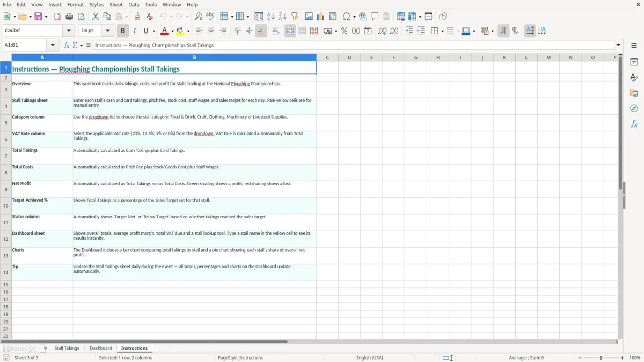Open the sidebar Navigator compass icon
The image size is (644, 362).
pyautogui.click(x=634, y=109)
